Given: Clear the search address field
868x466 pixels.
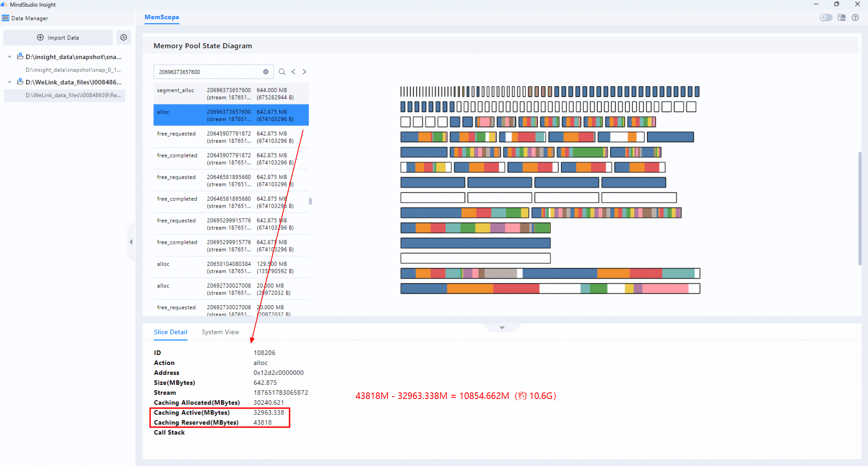Looking at the screenshot, I should (x=266, y=72).
